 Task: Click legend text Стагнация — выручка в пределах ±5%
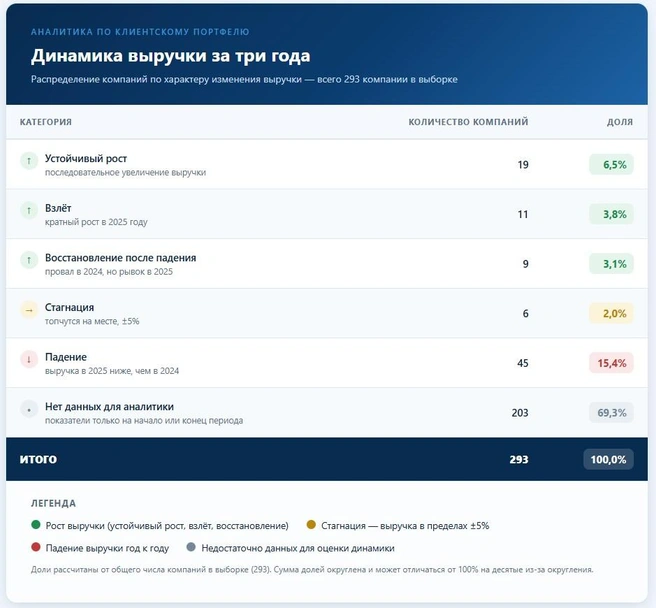405,526
